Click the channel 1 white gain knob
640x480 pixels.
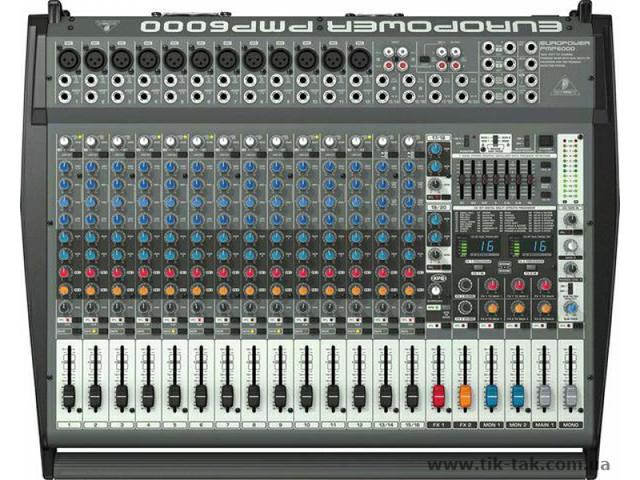pyautogui.click(x=65, y=142)
